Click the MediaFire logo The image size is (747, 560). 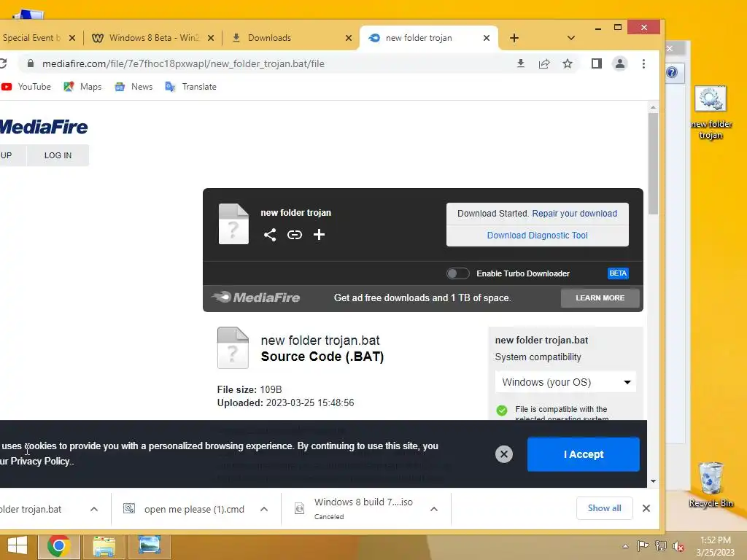(44, 127)
